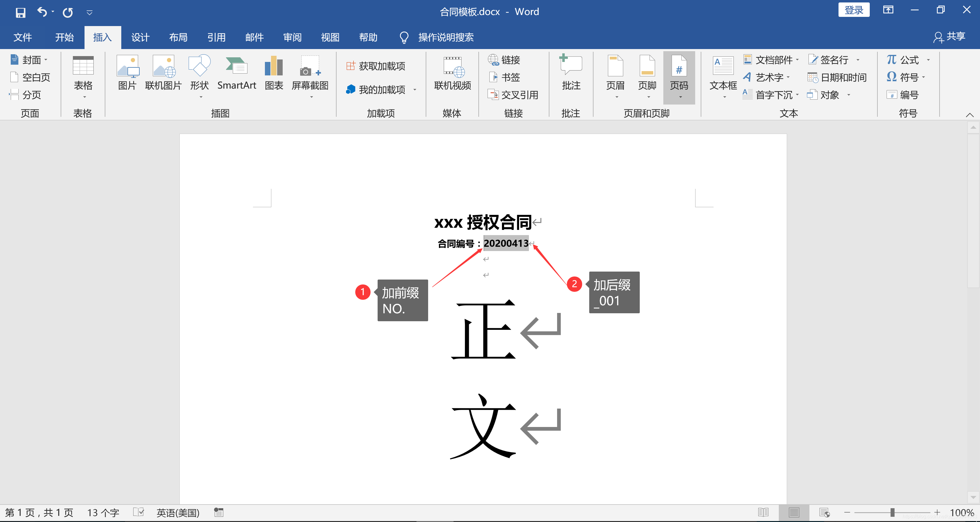The height and width of the screenshot is (522, 980).
Task: Click the Share (共享) button
Action: tap(950, 37)
